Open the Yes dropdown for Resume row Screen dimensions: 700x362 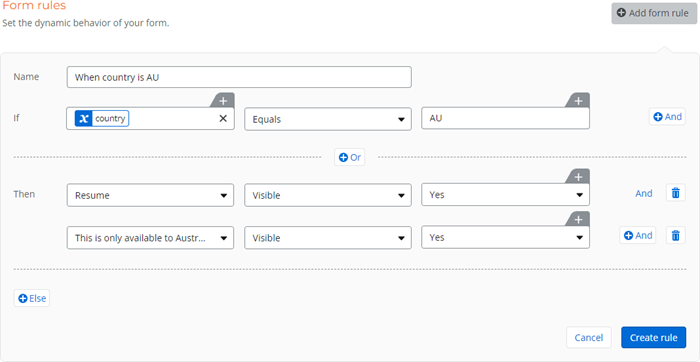pos(505,195)
